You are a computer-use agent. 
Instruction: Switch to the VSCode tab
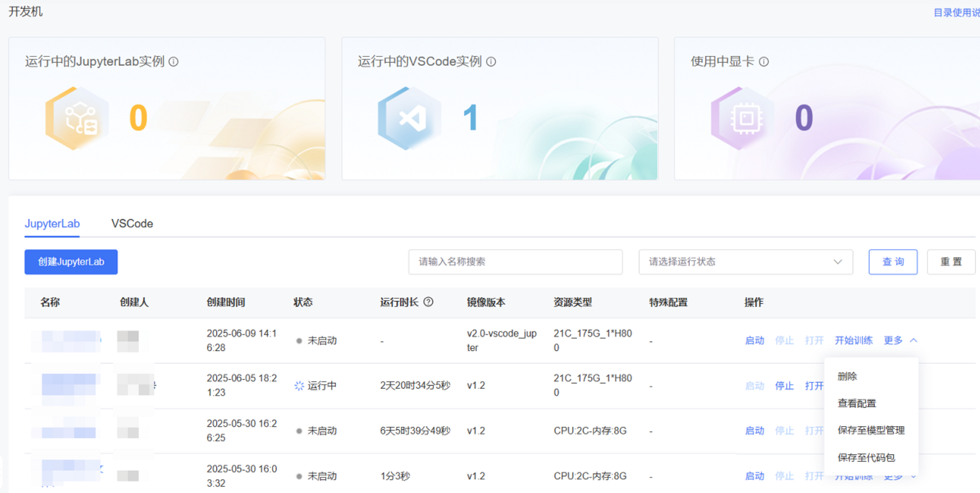[x=132, y=224]
